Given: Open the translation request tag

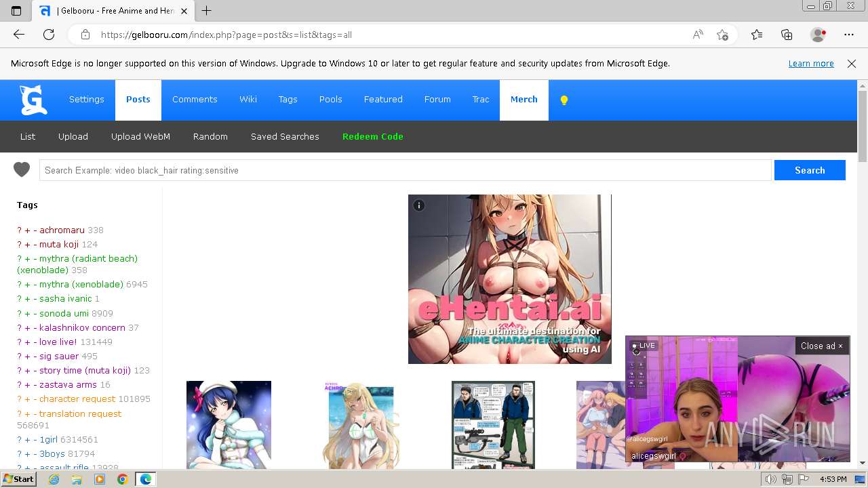Looking at the screenshot, I should [x=80, y=414].
